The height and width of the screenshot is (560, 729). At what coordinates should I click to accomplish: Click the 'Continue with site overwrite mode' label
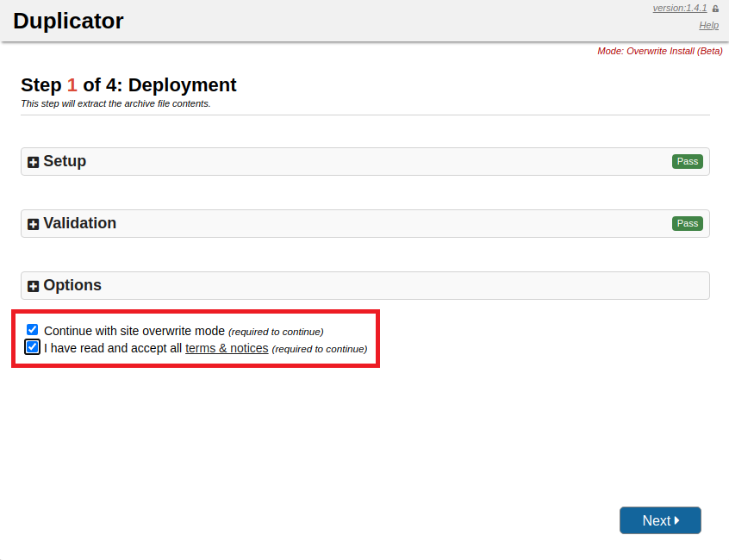(134, 331)
